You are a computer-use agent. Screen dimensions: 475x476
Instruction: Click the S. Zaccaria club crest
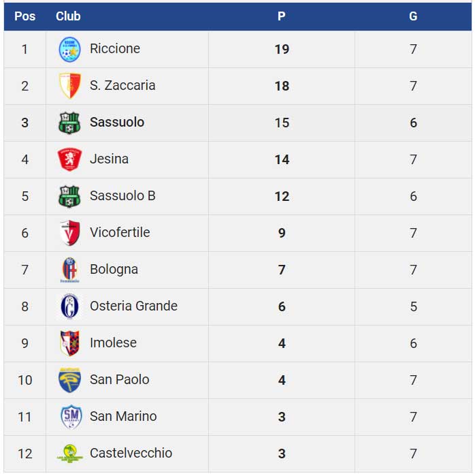tap(69, 86)
